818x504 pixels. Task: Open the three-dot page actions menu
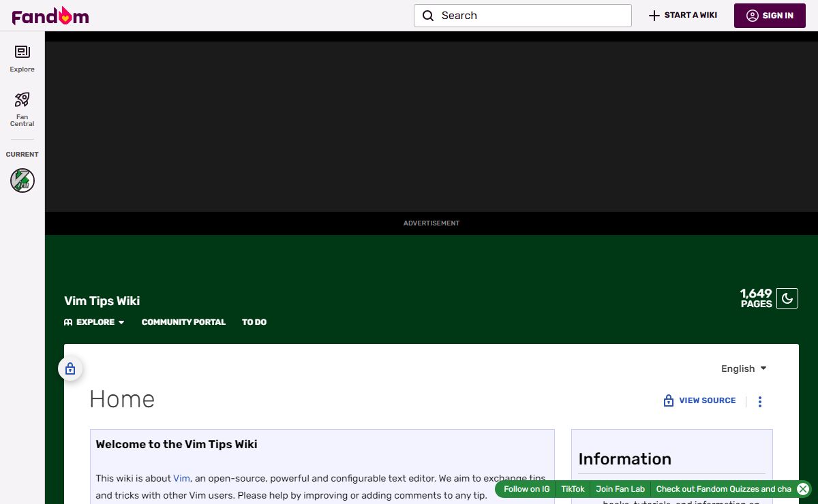760,401
